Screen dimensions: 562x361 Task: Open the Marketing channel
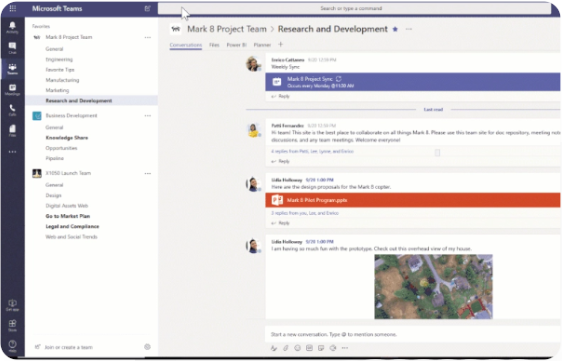tap(57, 90)
